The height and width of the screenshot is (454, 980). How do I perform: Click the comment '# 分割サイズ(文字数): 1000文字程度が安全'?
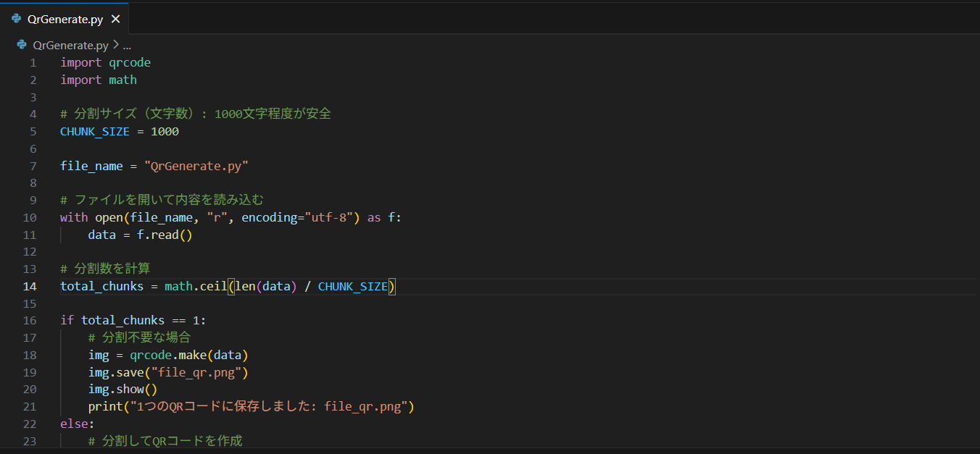[196, 114]
